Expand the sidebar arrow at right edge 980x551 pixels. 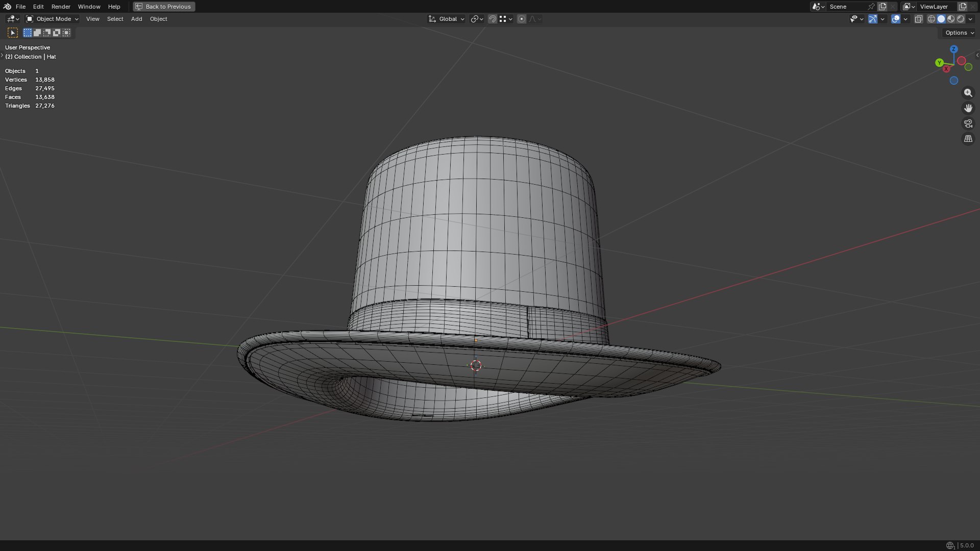tap(977, 55)
